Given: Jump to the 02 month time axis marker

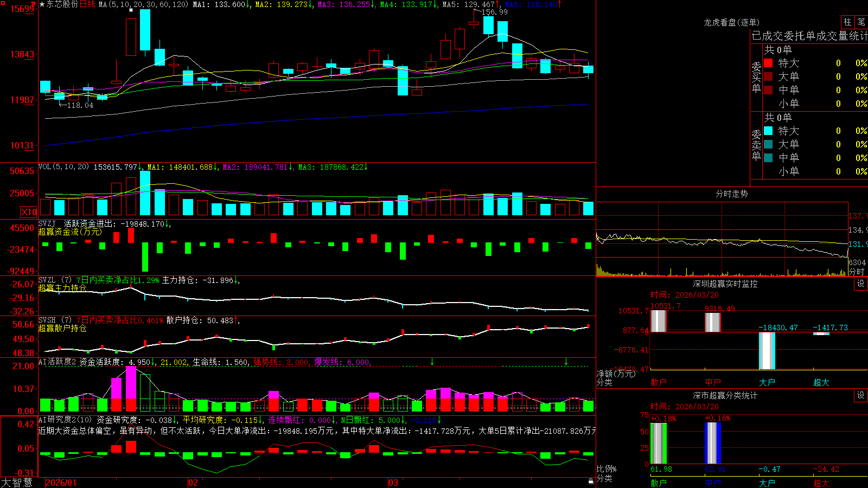Looking at the screenshot, I should [x=193, y=483].
